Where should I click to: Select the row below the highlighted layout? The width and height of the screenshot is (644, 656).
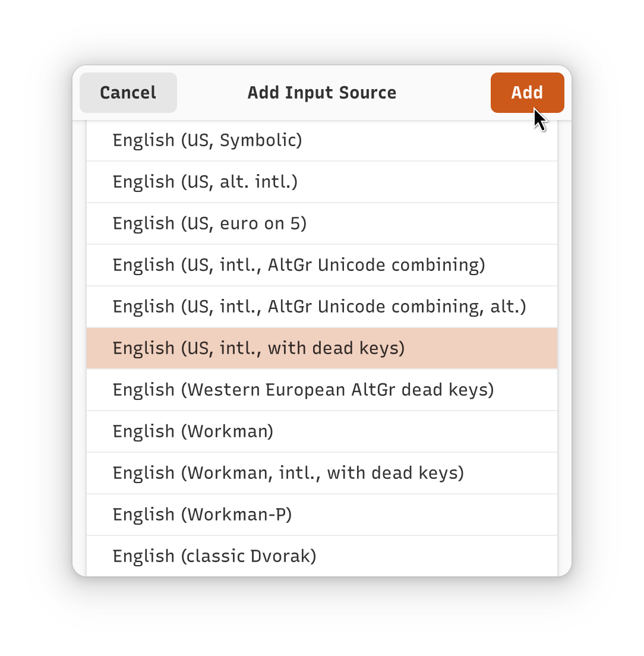coord(321,390)
